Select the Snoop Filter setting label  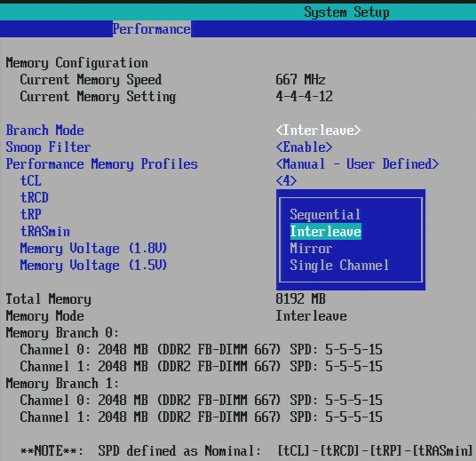click(x=48, y=147)
